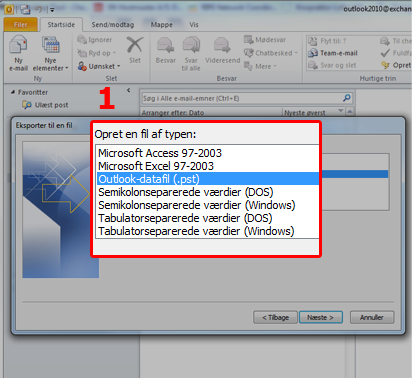
Task: Click the Send/Receive quick access icon
Action: click(25, 9)
